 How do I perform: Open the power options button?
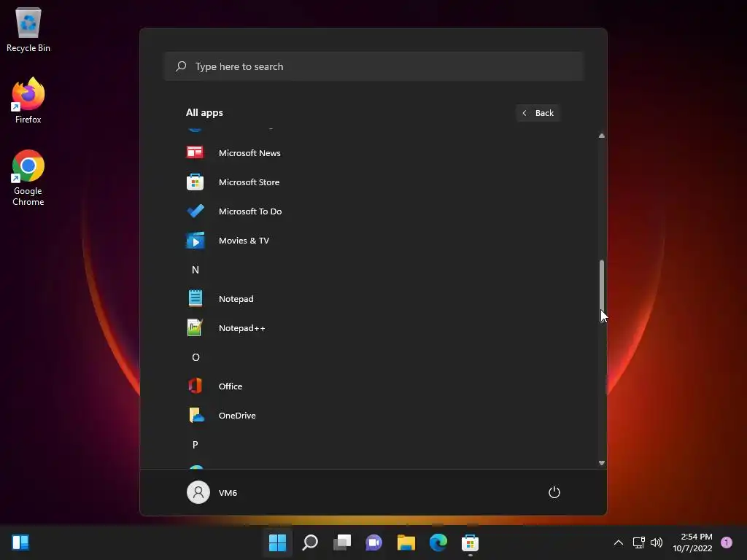point(554,492)
